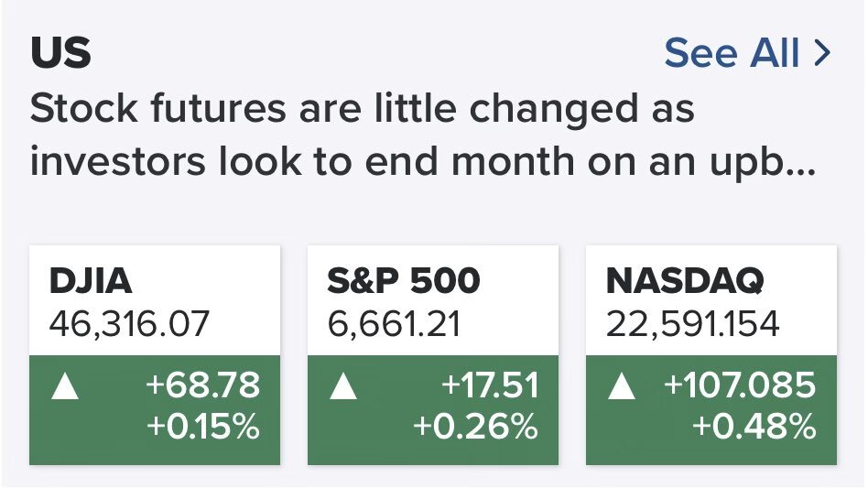Click the chevron arrow beside See All
Screen dimensions: 868x488
821,53
